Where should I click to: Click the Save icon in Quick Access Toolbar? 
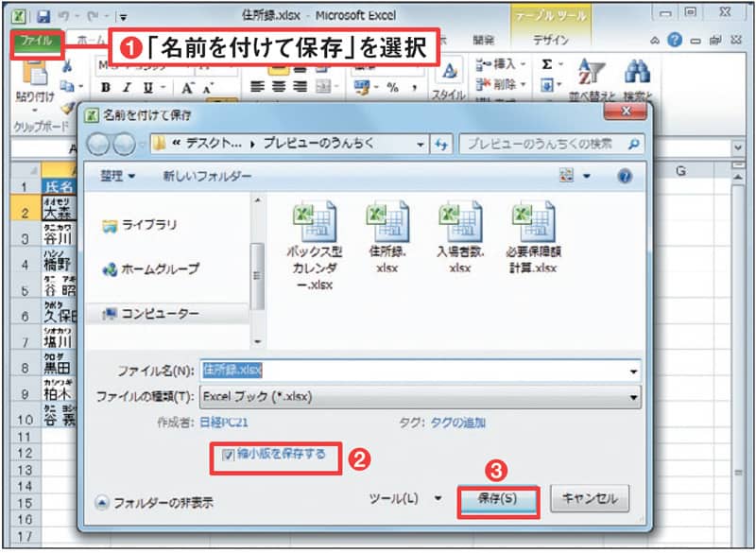[42, 15]
